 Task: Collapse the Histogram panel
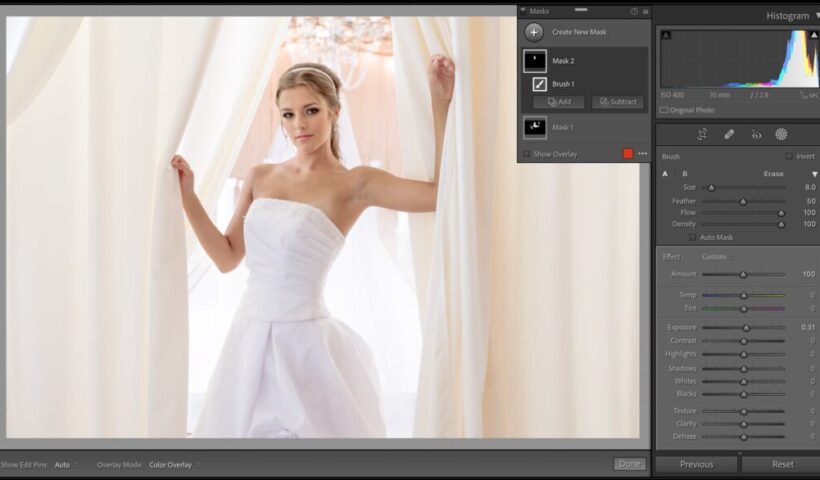pos(816,15)
